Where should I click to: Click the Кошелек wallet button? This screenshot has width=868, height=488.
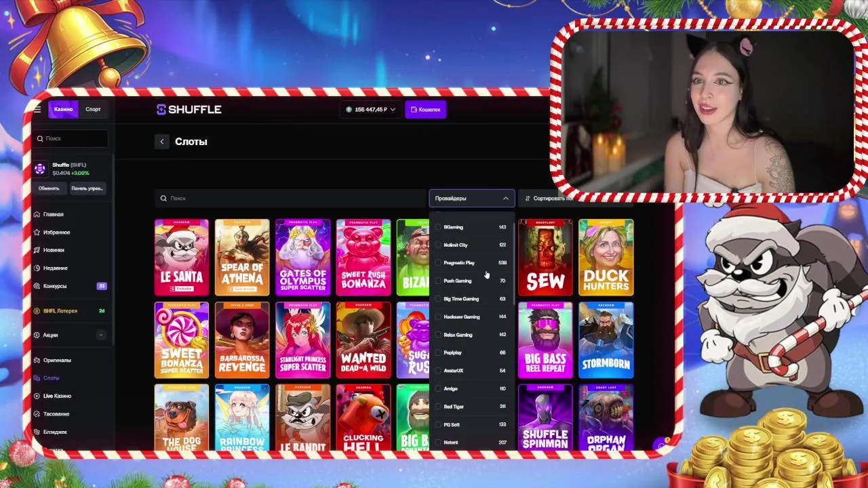426,109
